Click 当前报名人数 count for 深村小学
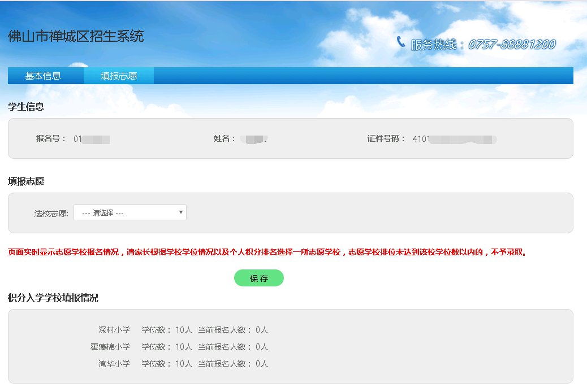This screenshot has width=587, height=392. coord(261,330)
